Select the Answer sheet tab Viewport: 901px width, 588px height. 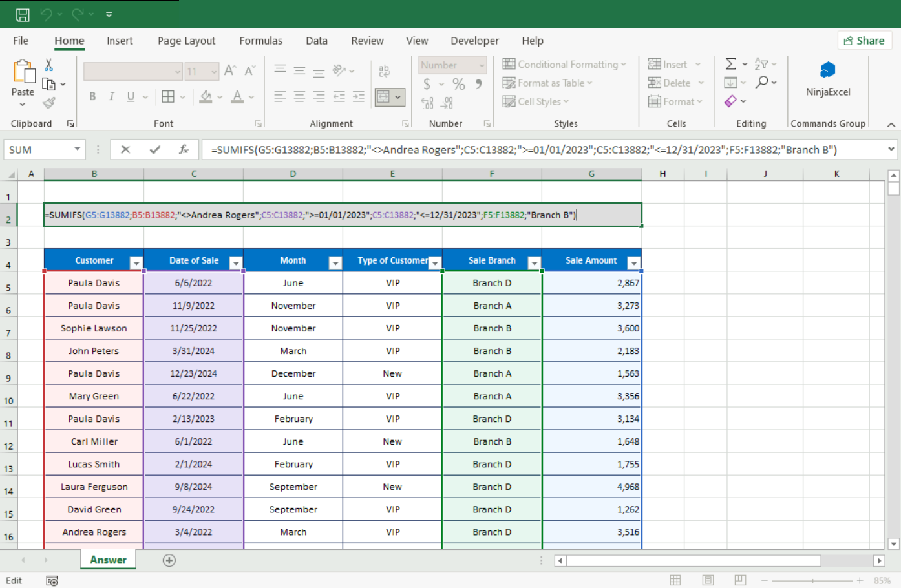click(x=108, y=560)
